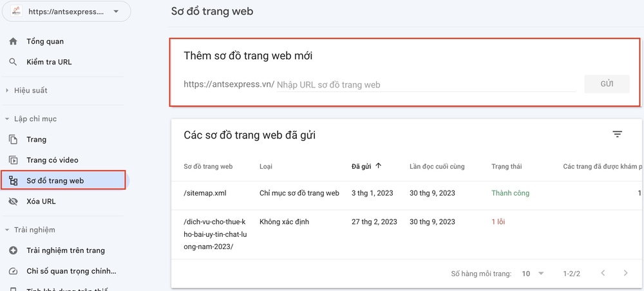Screen dimensions: 644x291
Task: Sort by Đã gửi column header
Action: (361, 166)
